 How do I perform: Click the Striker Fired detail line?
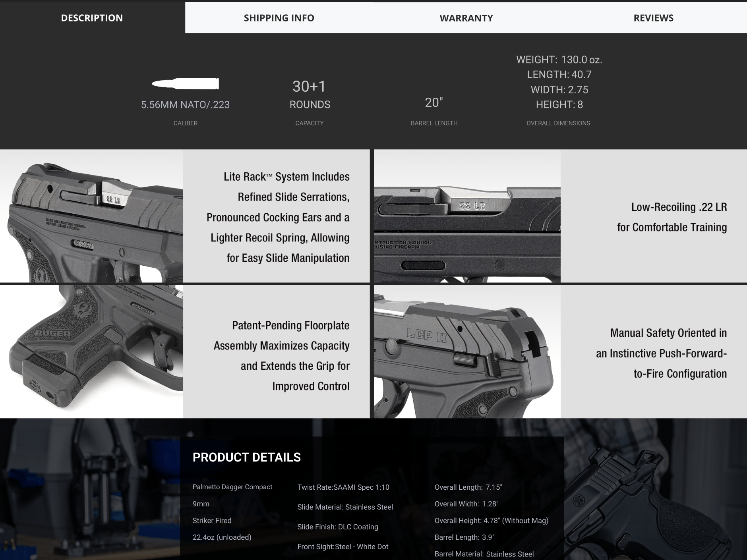[x=212, y=520]
